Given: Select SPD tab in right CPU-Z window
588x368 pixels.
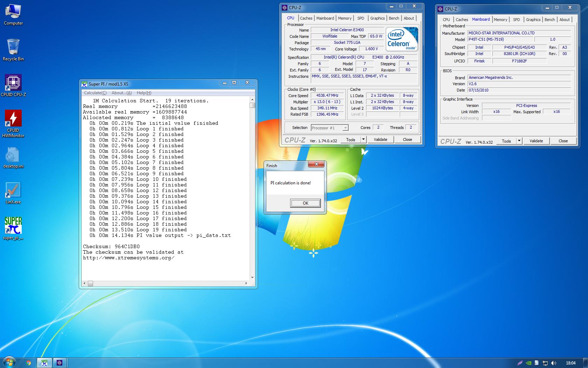Looking at the screenshot, I should pos(516,20).
